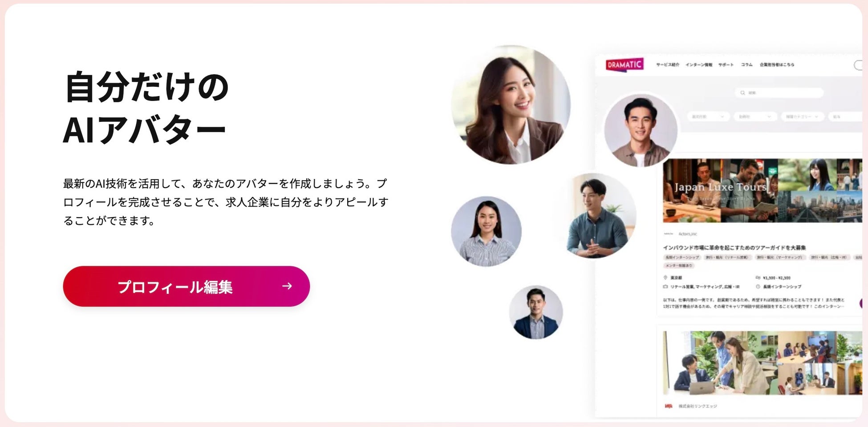Click the arrow icon on プロフィール編集 button
Viewport: 868px width, 427px height.
[x=287, y=286]
